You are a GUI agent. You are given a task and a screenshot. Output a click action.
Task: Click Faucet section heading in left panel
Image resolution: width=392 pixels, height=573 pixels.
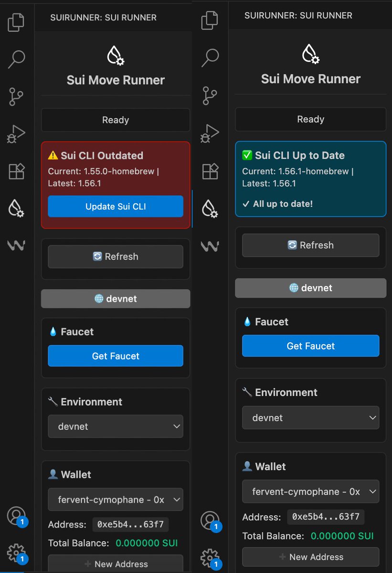coord(71,331)
